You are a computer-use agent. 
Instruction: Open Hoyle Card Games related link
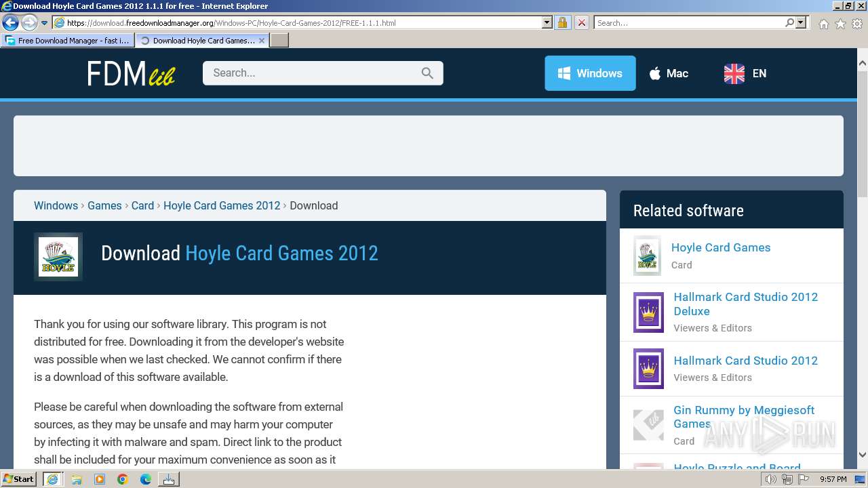pyautogui.click(x=721, y=247)
